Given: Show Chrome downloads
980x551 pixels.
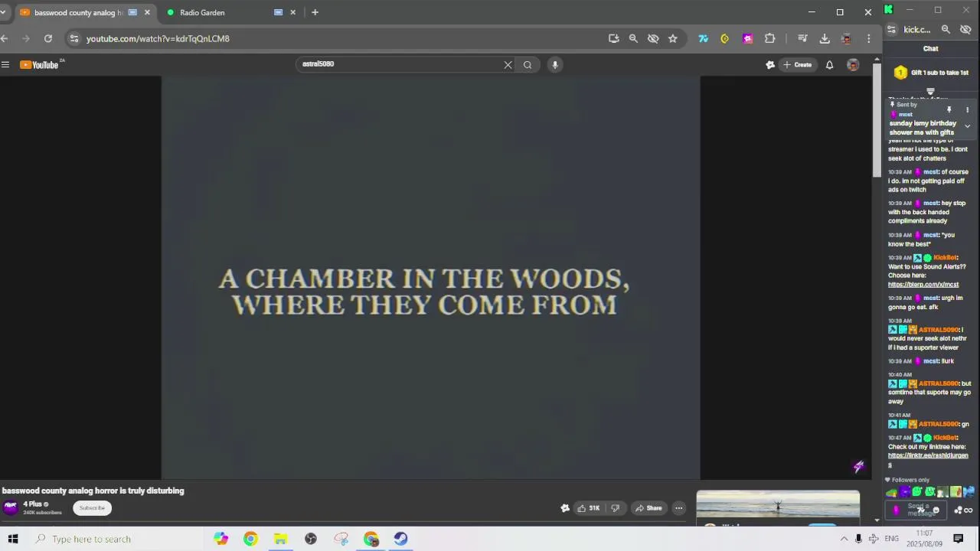Looking at the screenshot, I should (x=825, y=38).
